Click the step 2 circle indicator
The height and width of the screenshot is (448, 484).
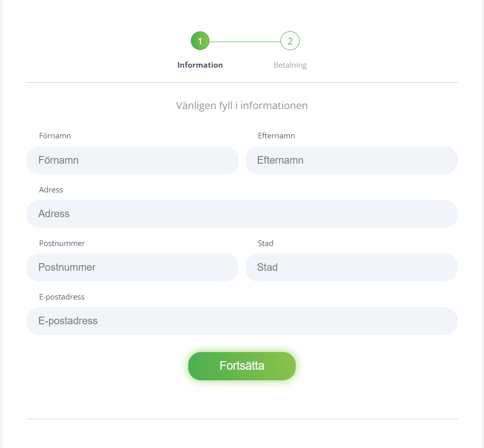290,41
